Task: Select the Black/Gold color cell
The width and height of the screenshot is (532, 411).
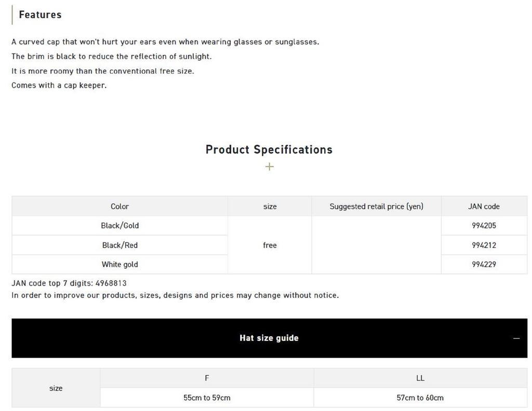Action: pyautogui.click(x=119, y=226)
